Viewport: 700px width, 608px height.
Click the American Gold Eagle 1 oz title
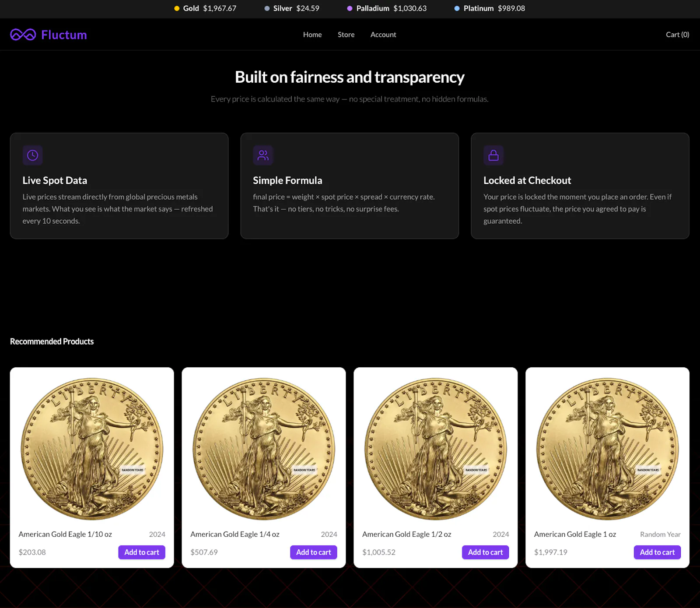pyautogui.click(x=575, y=534)
